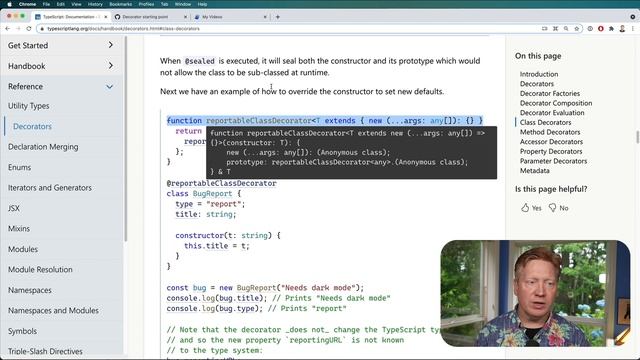Select Decorators in the sidebar

32,126
